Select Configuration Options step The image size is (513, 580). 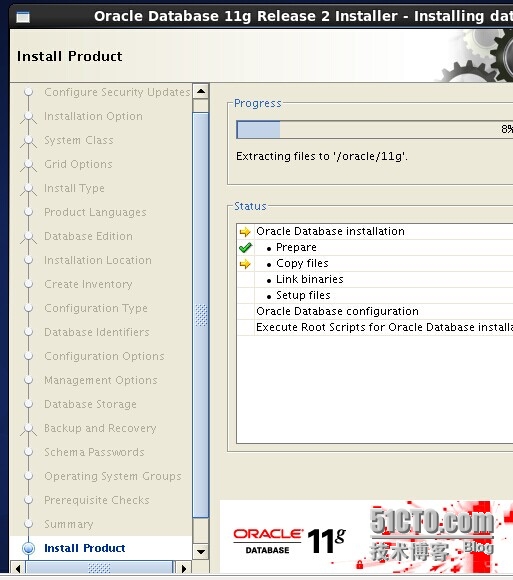click(x=104, y=356)
